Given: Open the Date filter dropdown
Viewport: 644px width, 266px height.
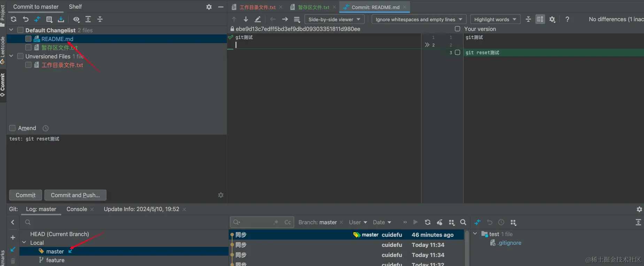Looking at the screenshot, I should pyautogui.click(x=382, y=223).
